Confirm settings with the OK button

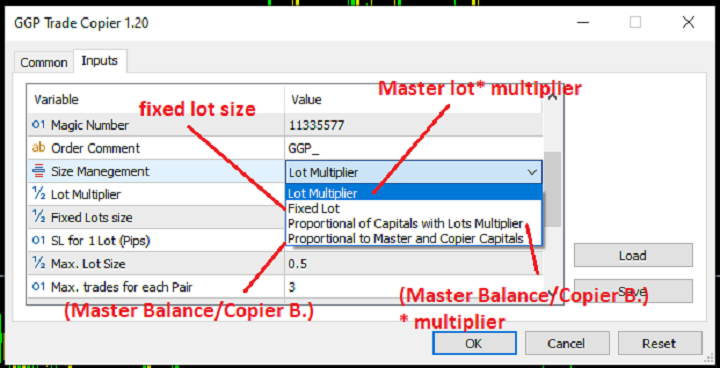point(474,343)
